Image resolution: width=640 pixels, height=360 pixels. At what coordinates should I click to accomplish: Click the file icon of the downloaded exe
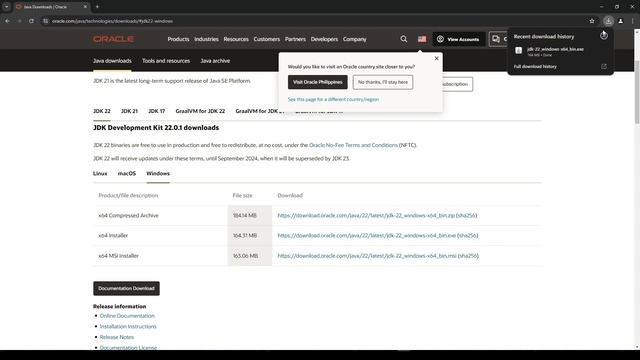pos(518,51)
